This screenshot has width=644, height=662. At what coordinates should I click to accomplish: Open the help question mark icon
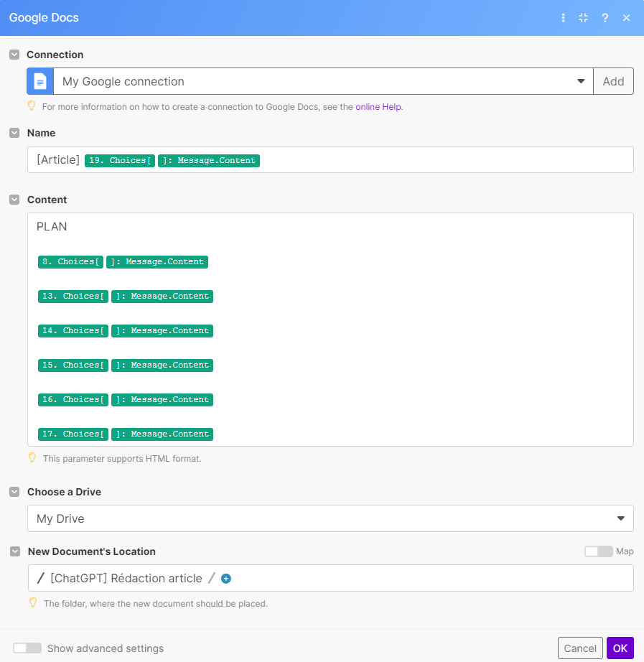coord(605,18)
